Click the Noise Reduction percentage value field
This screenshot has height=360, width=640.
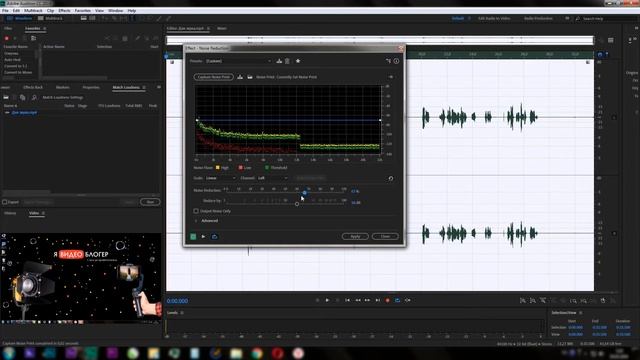(x=355, y=191)
